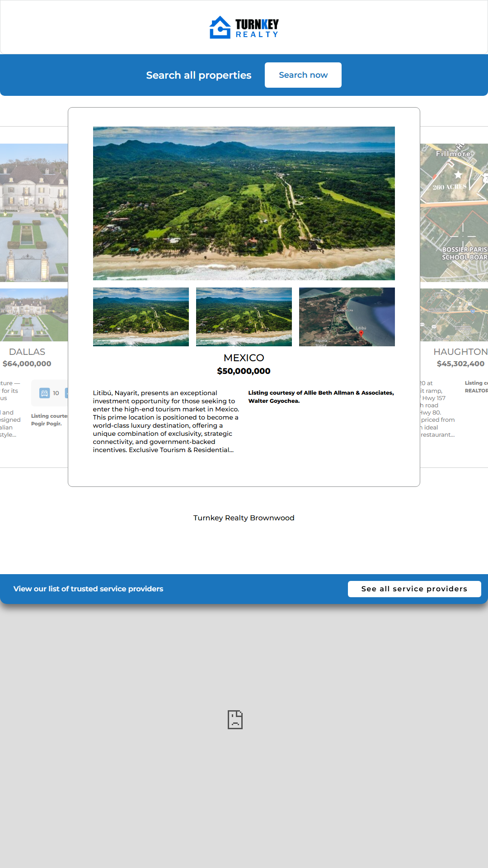Click the Mexico listing description text
This screenshot has width=488, height=868.
tap(166, 421)
